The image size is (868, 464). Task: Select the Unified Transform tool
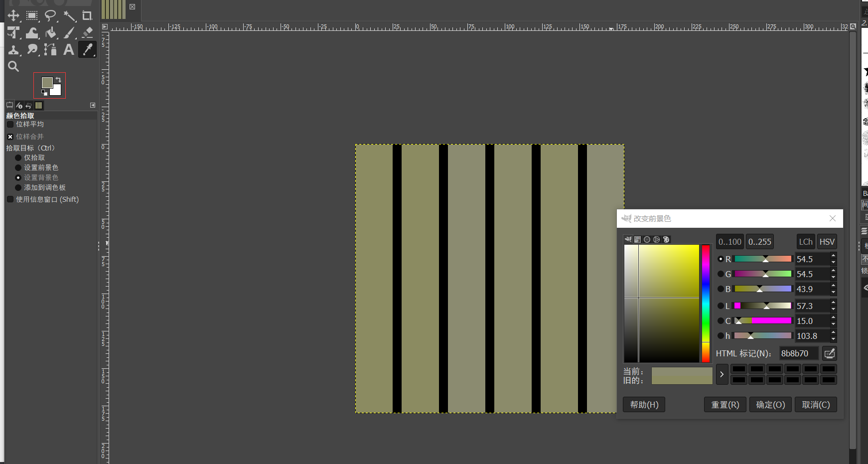coord(13,33)
